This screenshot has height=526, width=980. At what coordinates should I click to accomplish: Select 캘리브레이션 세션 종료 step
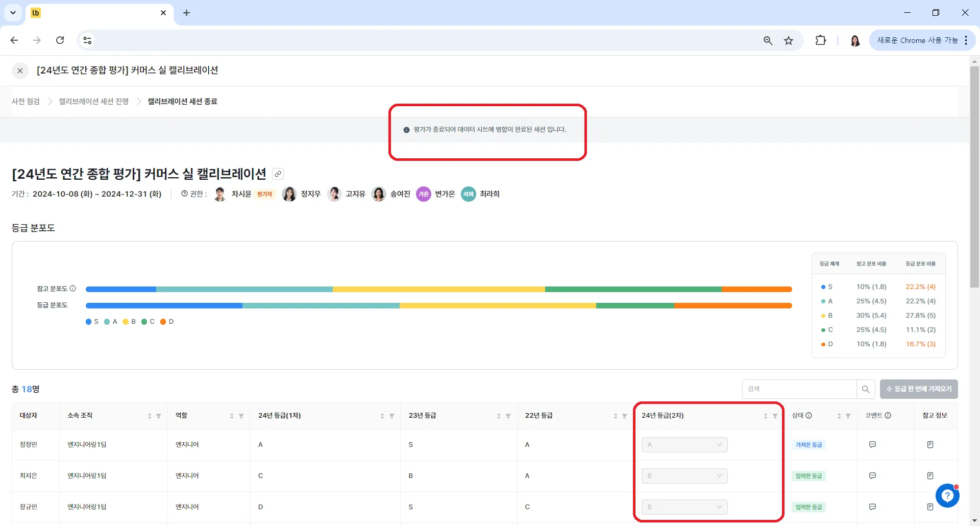click(x=182, y=102)
